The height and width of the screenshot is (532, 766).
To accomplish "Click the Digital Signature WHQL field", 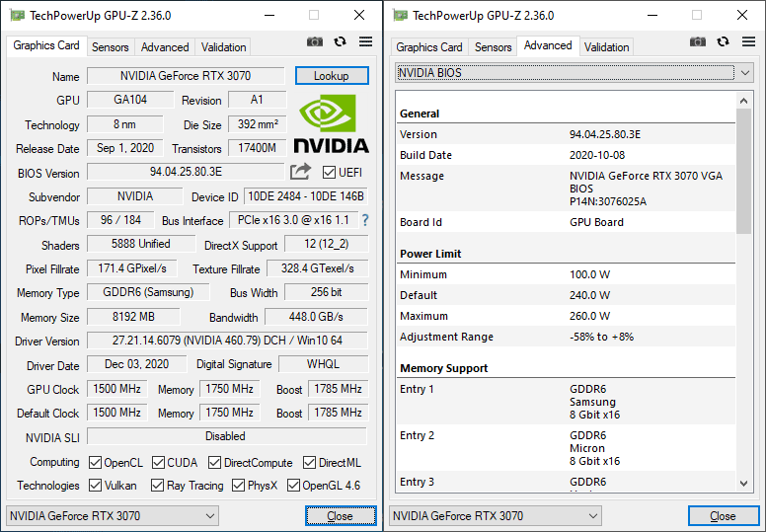I will [x=323, y=364].
